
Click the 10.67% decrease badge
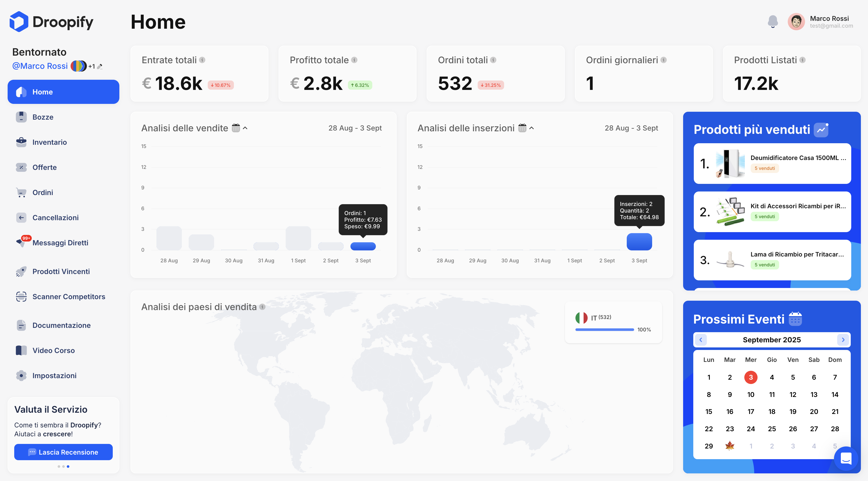221,85
